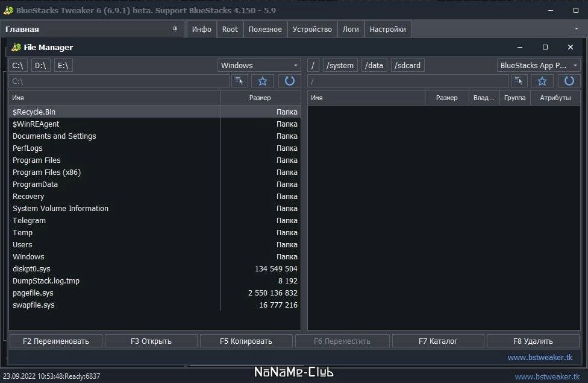The height and width of the screenshot is (383, 588).
Task: Jump to the /system directory
Action: point(340,65)
